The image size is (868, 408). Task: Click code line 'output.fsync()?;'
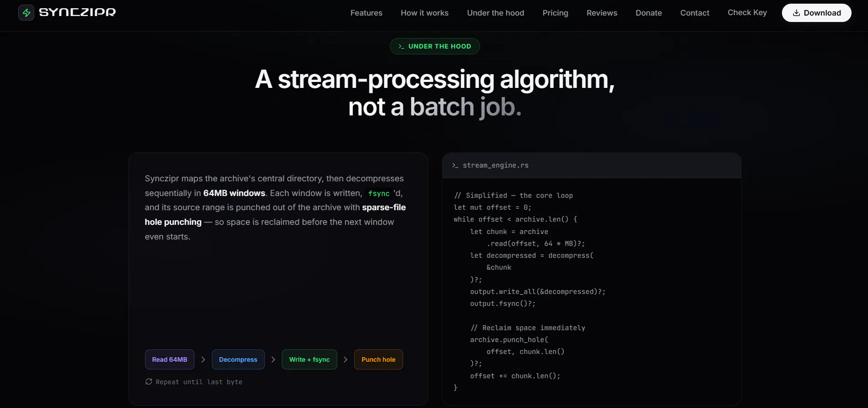[x=502, y=304]
